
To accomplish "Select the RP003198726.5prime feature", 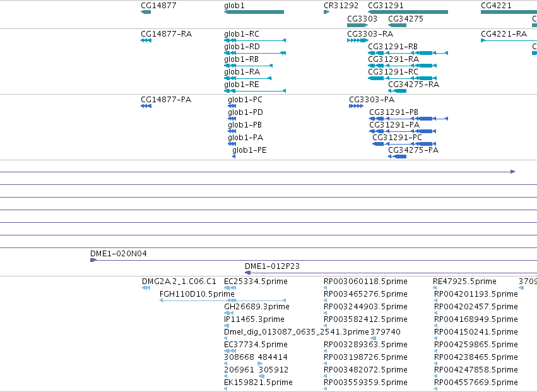I will point(326,363).
